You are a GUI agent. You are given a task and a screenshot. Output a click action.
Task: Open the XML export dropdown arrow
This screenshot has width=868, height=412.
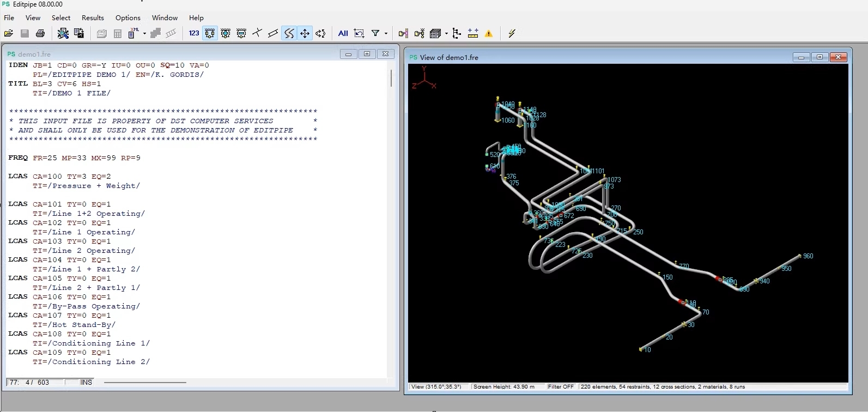[144, 33]
